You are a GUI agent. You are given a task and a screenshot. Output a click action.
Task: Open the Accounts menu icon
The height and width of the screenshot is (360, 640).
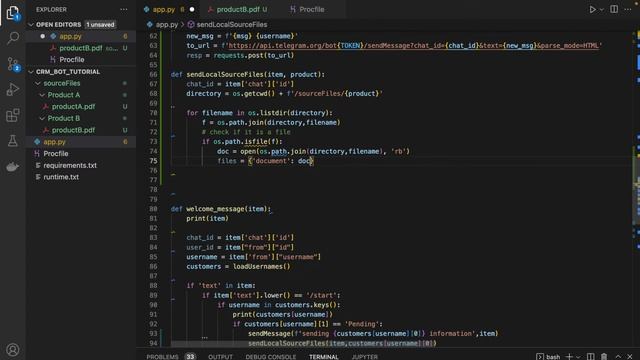pos(13,350)
